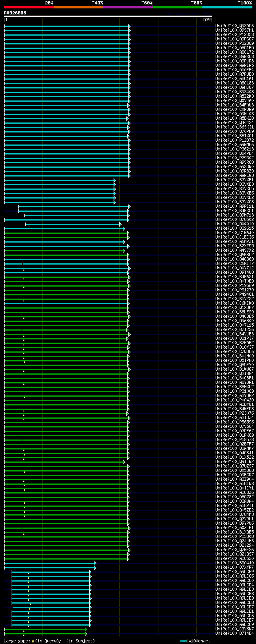Open UniRef100_Q70PN9 hit label
This screenshot has height=644, width=256.
(x=234, y=132)
